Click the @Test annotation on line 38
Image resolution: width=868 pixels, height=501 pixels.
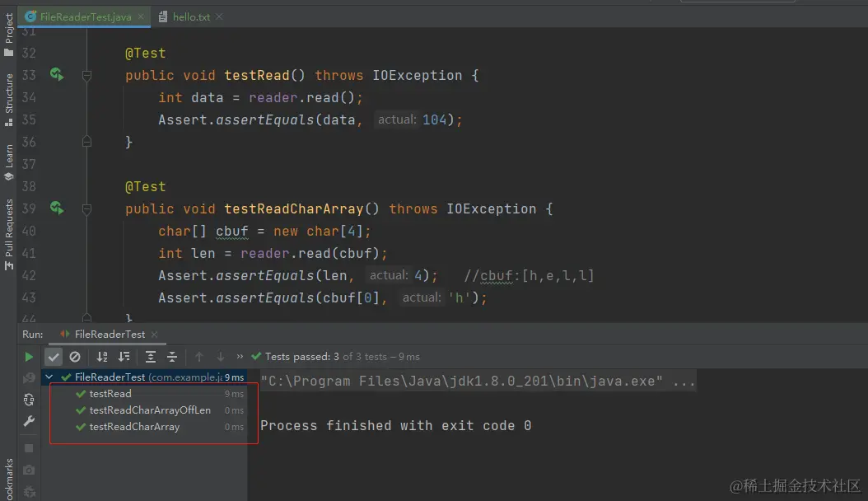[x=145, y=186]
